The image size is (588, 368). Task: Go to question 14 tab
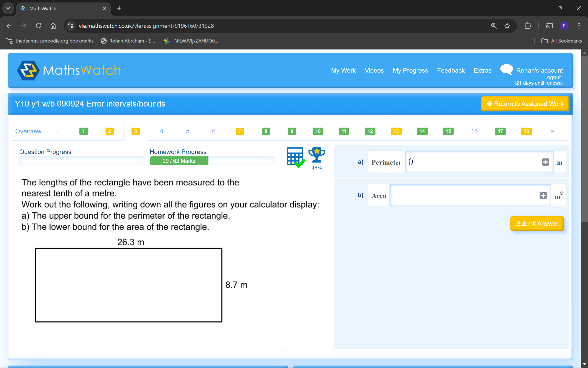point(422,131)
